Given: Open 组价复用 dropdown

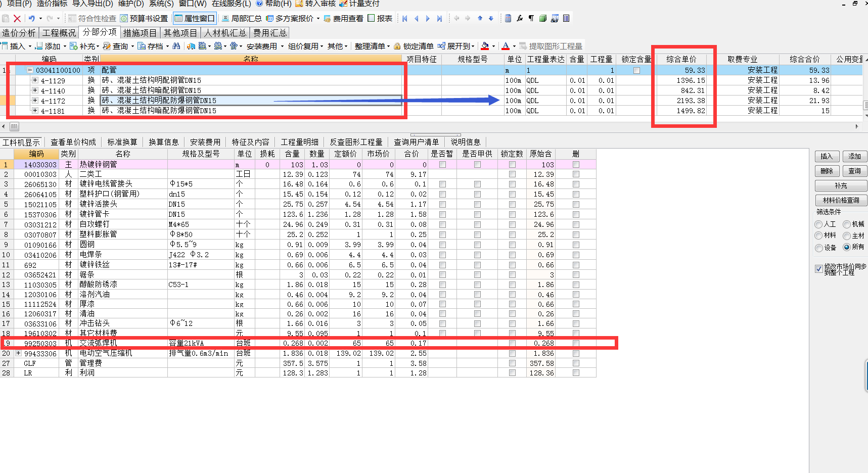Looking at the screenshot, I should (x=322, y=46).
